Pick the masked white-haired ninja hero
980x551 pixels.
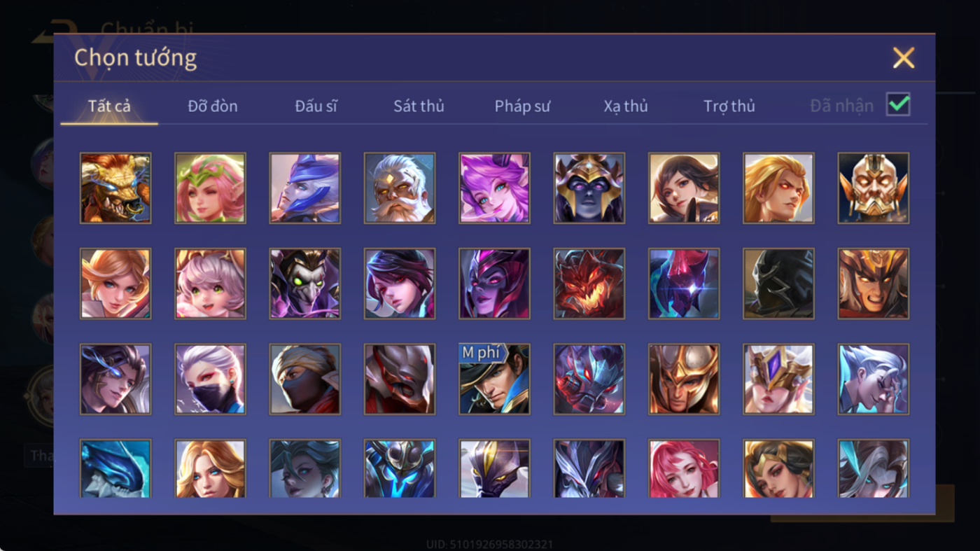point(210,379)
